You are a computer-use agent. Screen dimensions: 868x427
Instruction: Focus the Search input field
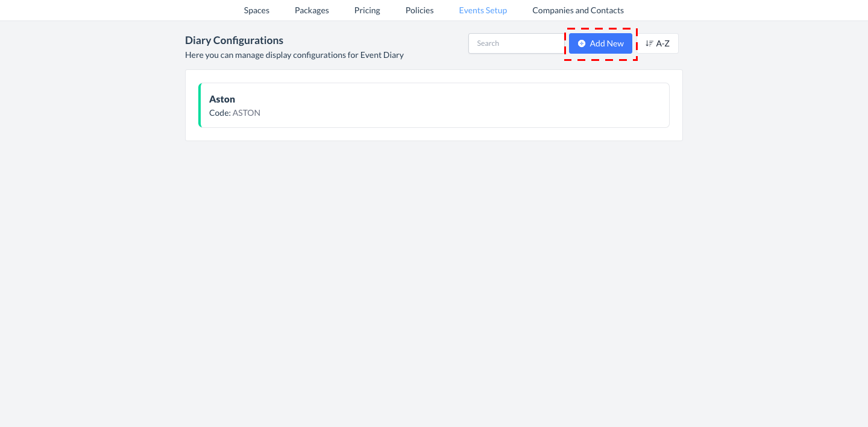pyautogui.click(x=516, y=43)
